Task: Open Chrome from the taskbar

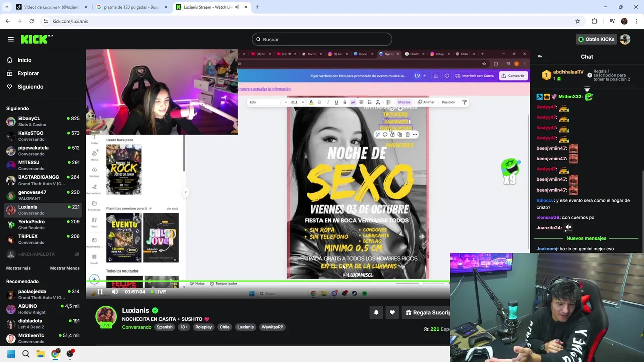Action: pos(55,354)
